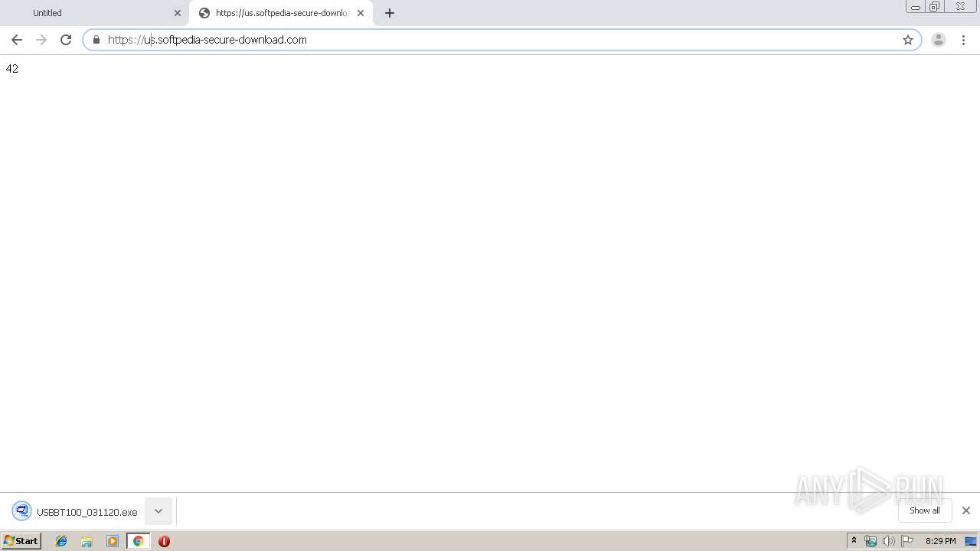980x551 pixels.
Task: View site security lock information
Action: [96, 40]
